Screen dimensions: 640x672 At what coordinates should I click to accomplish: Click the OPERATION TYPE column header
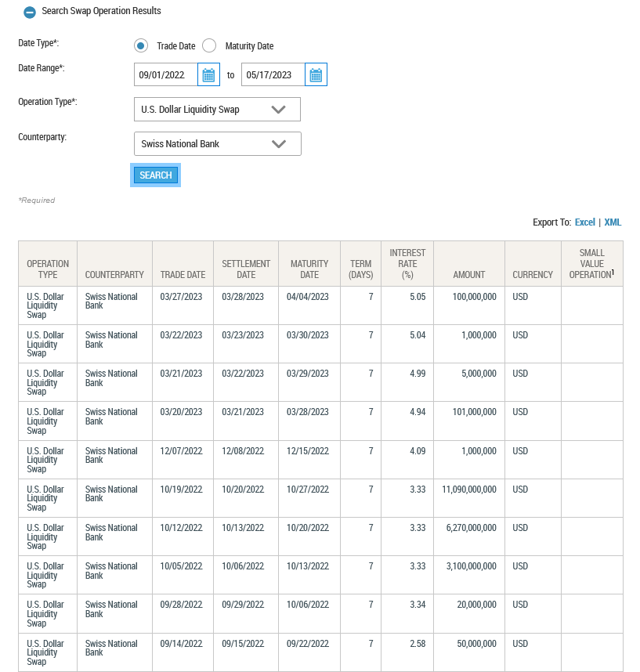(x=48, y=264)
